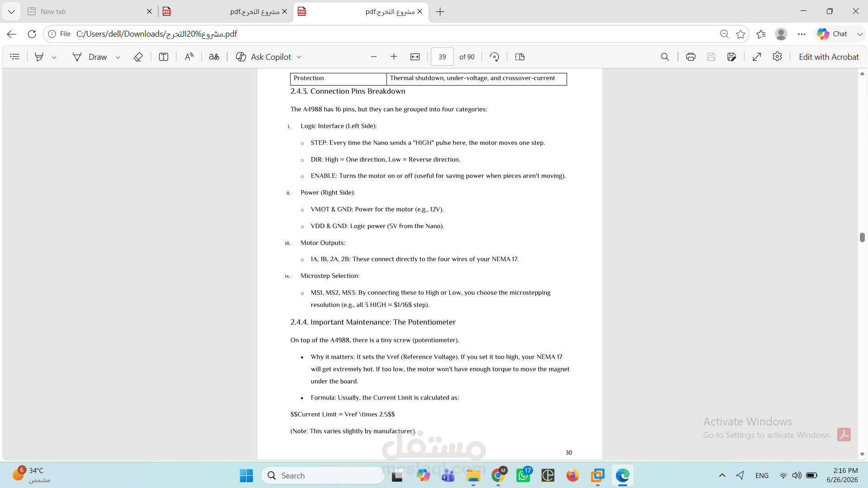Close the New tab tab
The height and width of the screenshot is (488, 868).
tap(149, 12)
